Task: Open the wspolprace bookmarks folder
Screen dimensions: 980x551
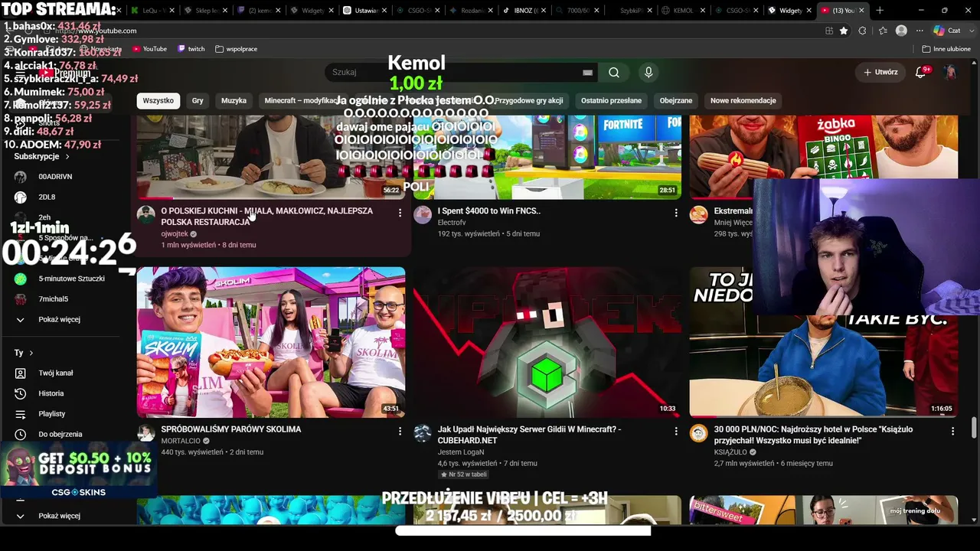Action: tap(236, 49)
